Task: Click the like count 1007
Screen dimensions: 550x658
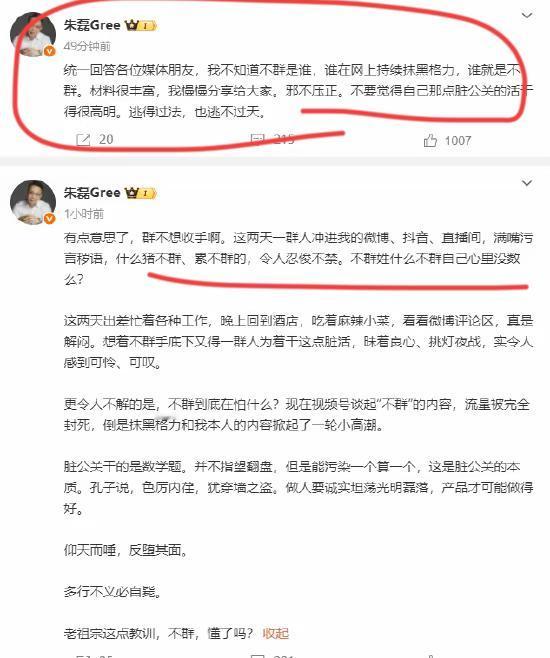Action: tap(458, 141)
